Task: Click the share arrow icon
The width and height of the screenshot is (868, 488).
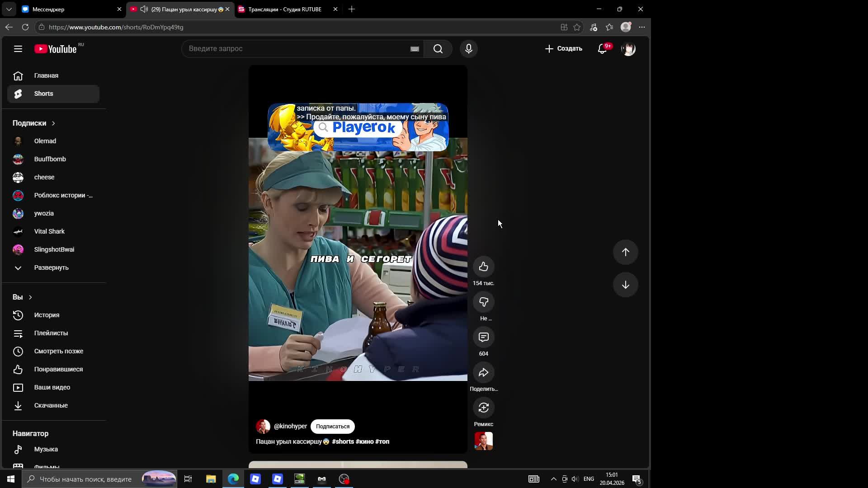Action: click(483, 372)
